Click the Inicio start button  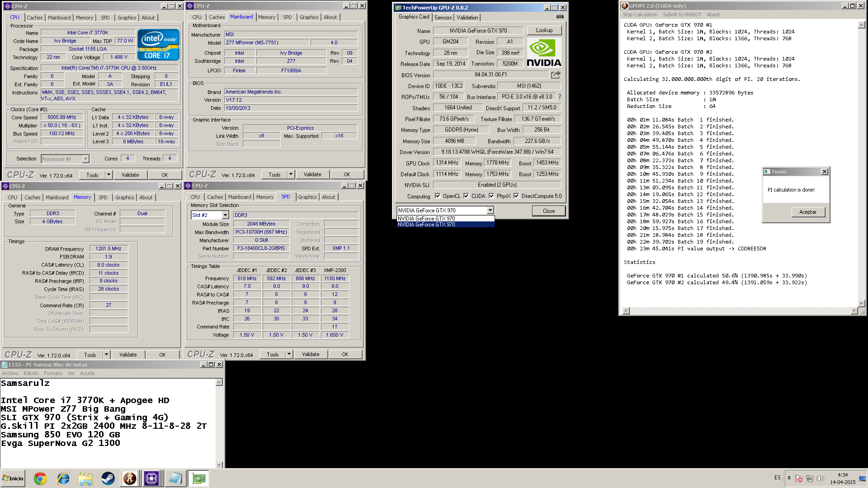(13, 479)
